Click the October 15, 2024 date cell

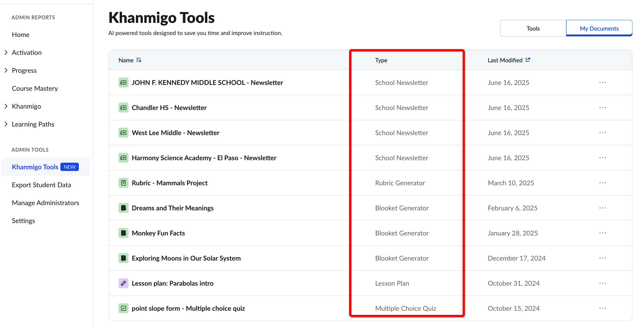tap(514, 308)
